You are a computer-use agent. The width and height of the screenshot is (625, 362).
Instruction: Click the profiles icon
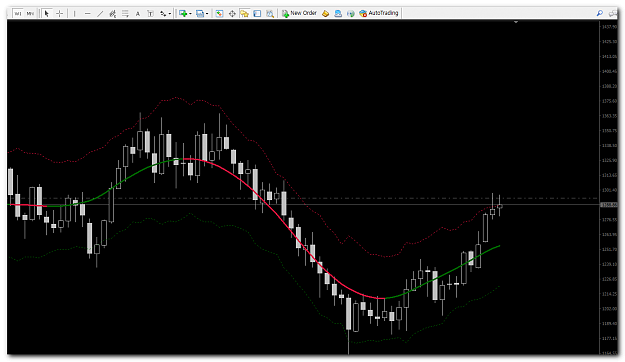(x=200, y=14)
